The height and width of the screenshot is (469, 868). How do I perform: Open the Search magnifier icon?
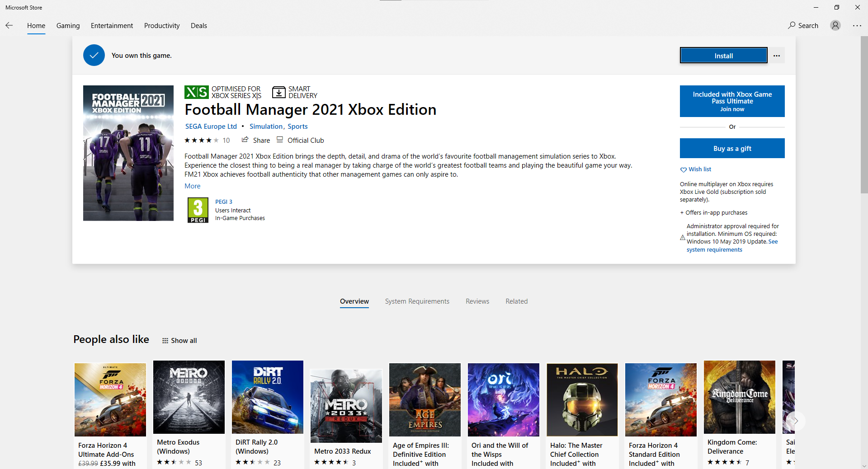[792, 26]
